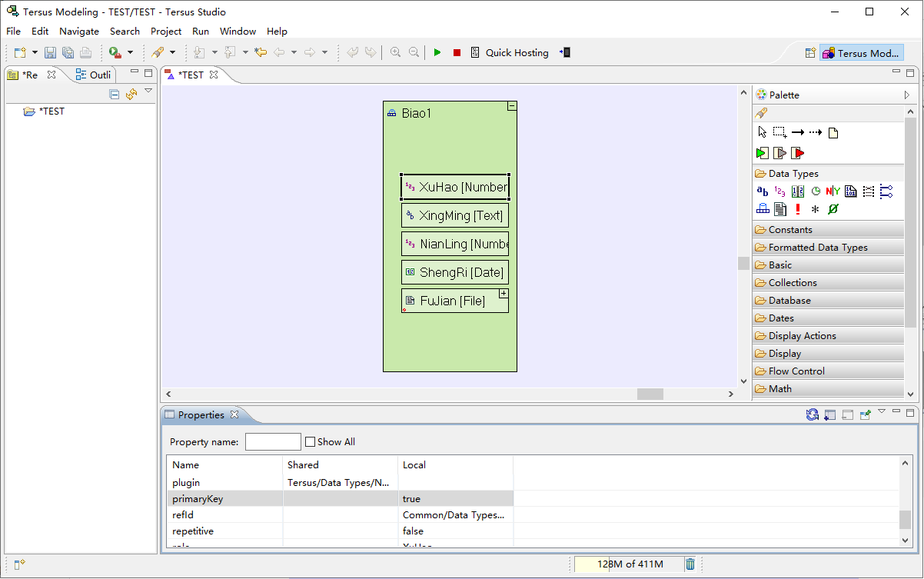Switch to the Outline tab
This screenshot has height=579, width=924.
[93, 75]
